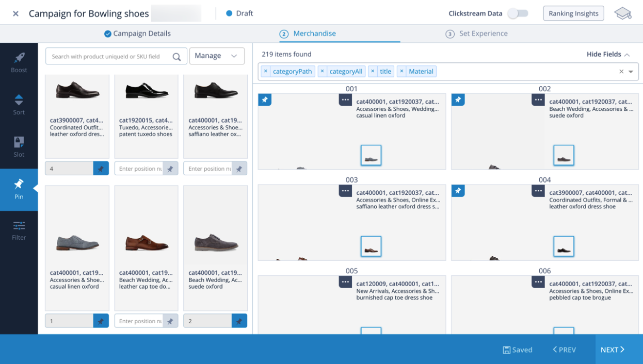Click position field under patent tuxedo shoes
The width and height of the screenshot is (643, 364).
click(139, 169)
